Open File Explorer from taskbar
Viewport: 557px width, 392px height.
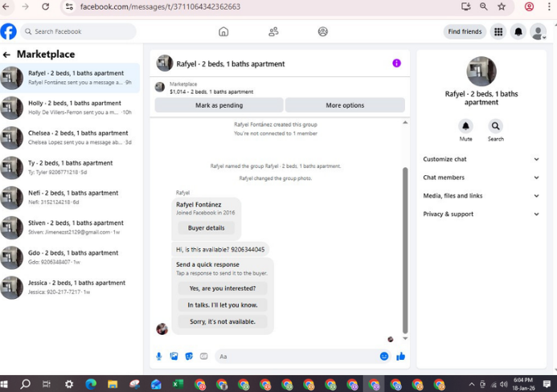113,384
